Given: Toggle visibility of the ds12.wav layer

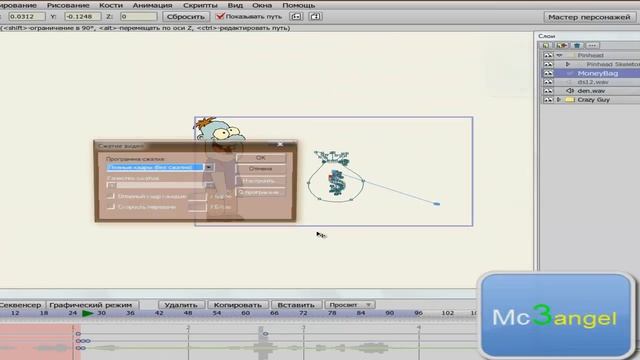Looking at the screenshot, I should click(x=548, y=82).
